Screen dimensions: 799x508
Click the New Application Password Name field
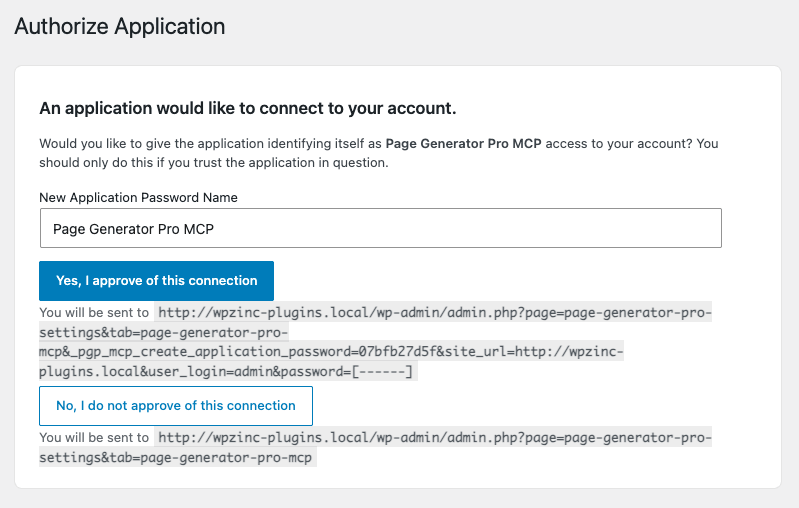[381, 228]
